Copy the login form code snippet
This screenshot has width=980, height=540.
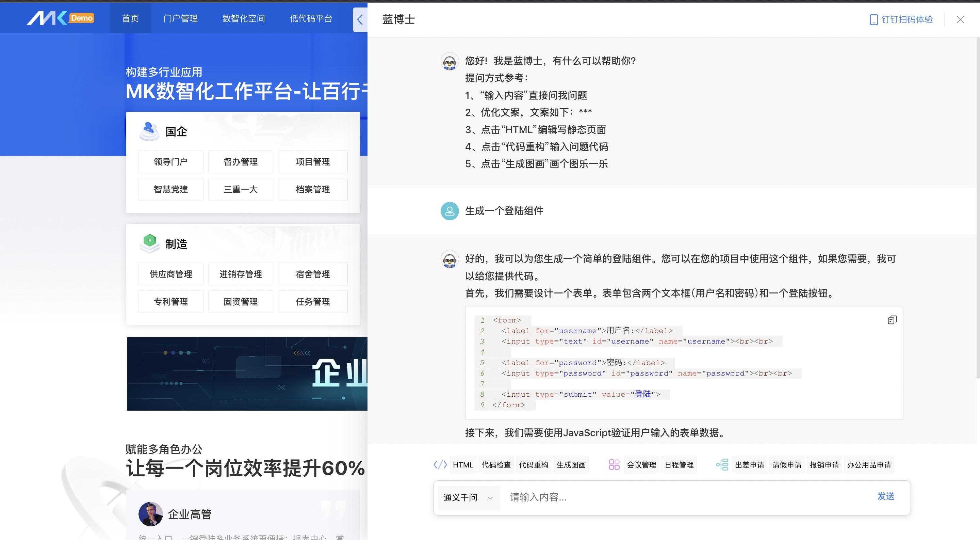[893, 320]
